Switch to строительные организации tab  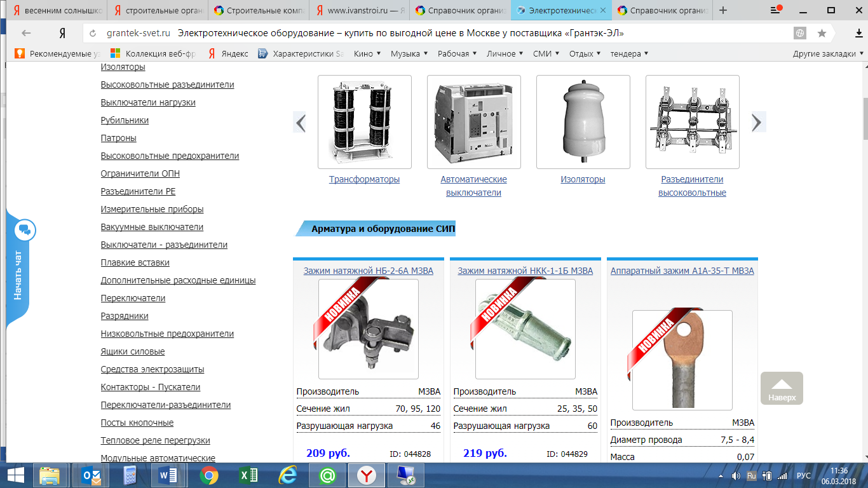pyautogui.click(x=157, y=10)
